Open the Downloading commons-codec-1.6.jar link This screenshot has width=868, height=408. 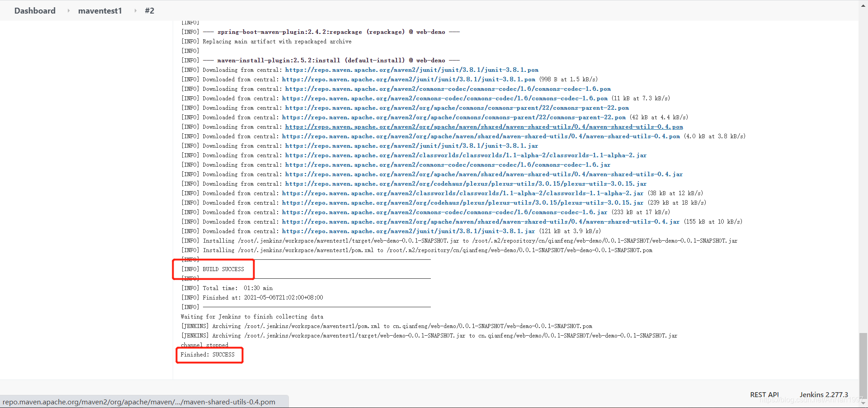(448, 165)
